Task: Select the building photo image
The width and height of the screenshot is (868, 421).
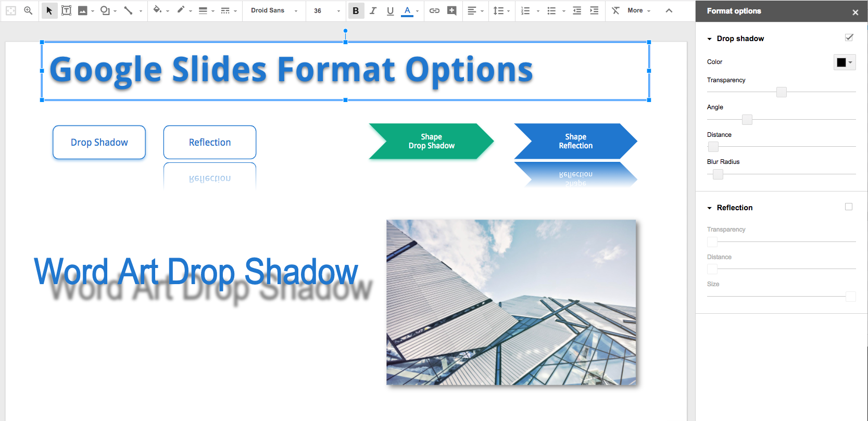Action: [511, 302]
